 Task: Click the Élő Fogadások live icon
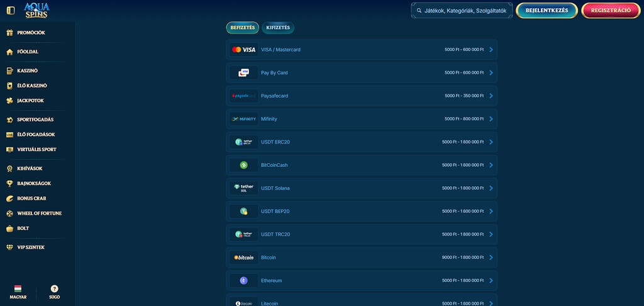[x=10, y=135]
